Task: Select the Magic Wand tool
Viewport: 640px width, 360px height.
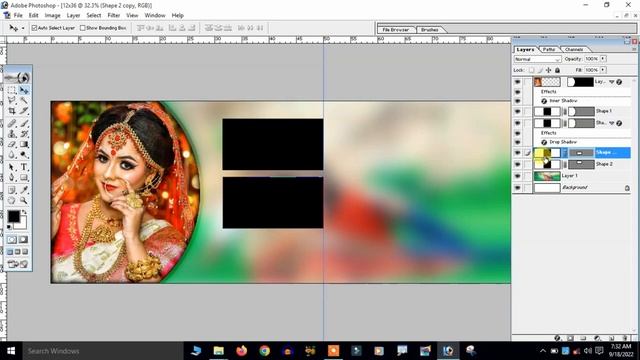Action: pyautogui.click(x=24, y=100)
